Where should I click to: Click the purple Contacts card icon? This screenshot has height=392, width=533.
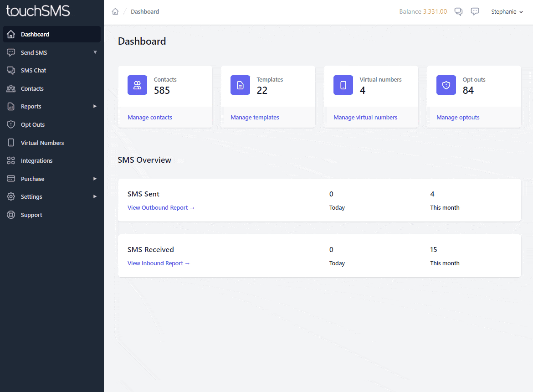click(x=137, y=85)
